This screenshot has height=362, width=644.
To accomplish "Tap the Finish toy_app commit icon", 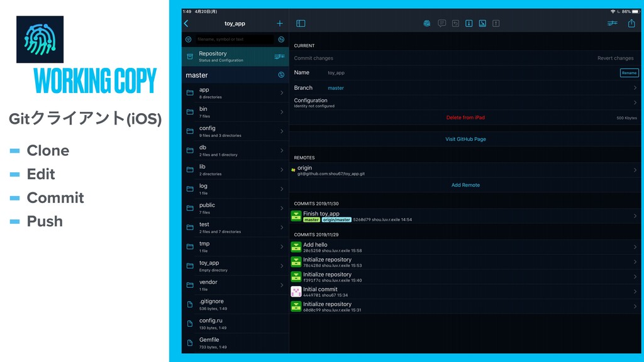I will point(296,216).
